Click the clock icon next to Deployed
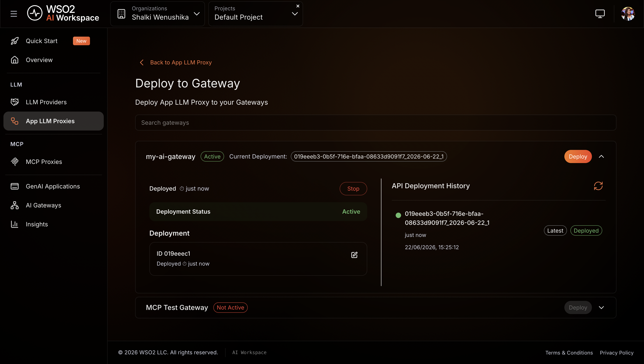 [182, 189]
